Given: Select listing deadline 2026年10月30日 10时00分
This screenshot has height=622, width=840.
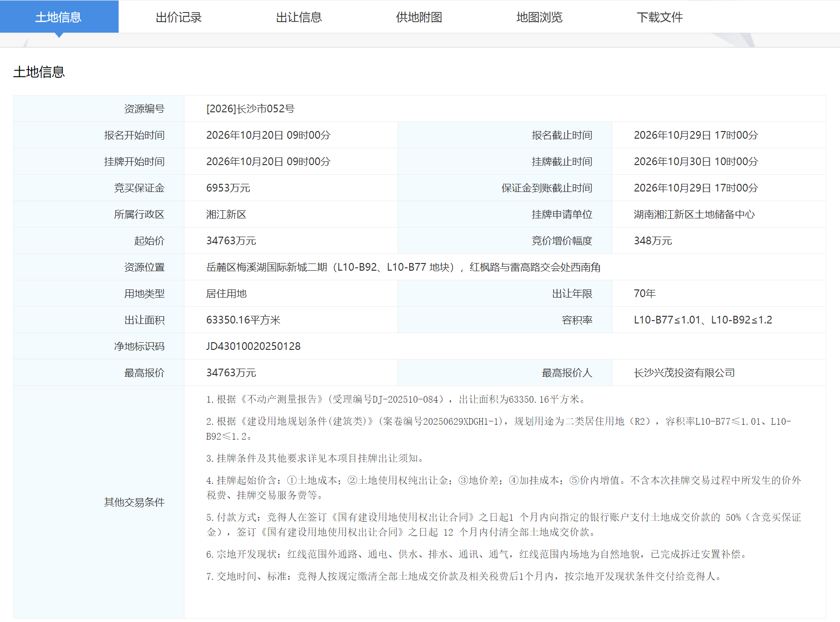Looking at the screenshot, I should [696, 162].
